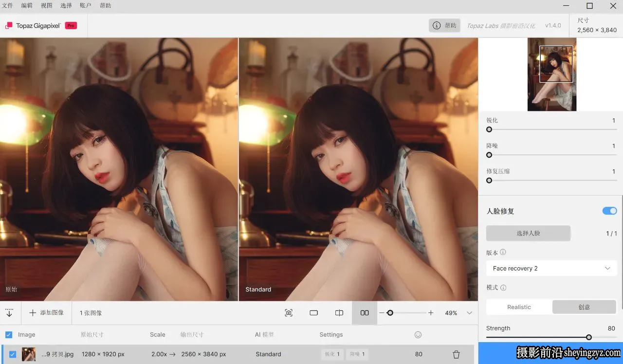Open the 视图 menu
623x364 pixels.
(46, 6)
